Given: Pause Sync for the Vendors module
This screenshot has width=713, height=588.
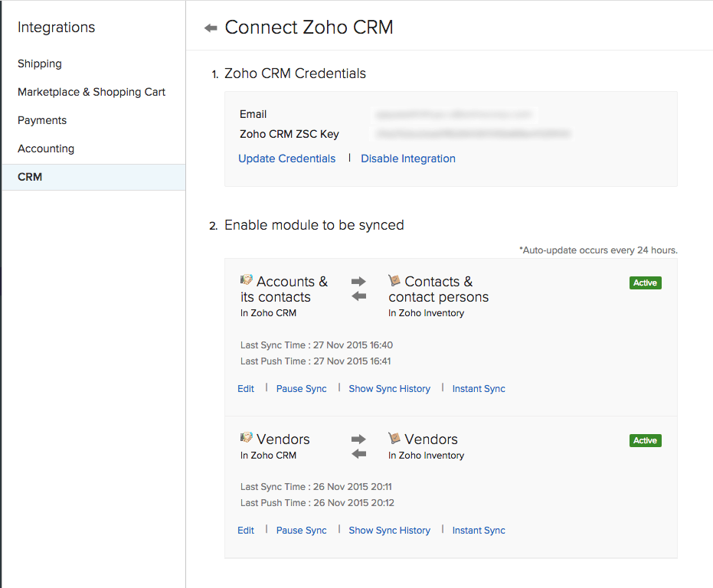Looking at the screenshot, I should 302,531.
